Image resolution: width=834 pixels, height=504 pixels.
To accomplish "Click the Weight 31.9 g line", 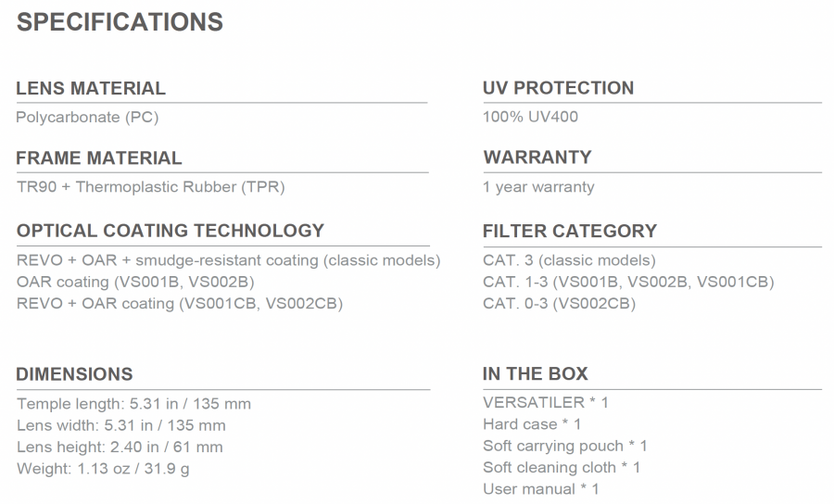I will [x=103, y=469].
